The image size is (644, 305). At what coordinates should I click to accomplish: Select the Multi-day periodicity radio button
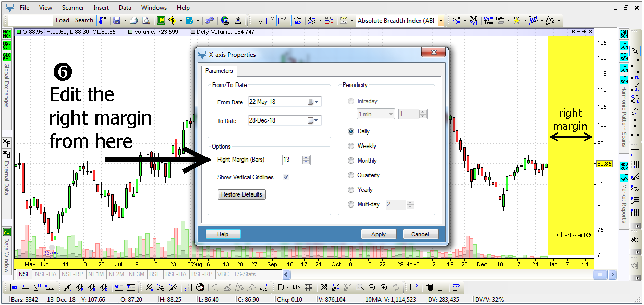coord(351,205)
